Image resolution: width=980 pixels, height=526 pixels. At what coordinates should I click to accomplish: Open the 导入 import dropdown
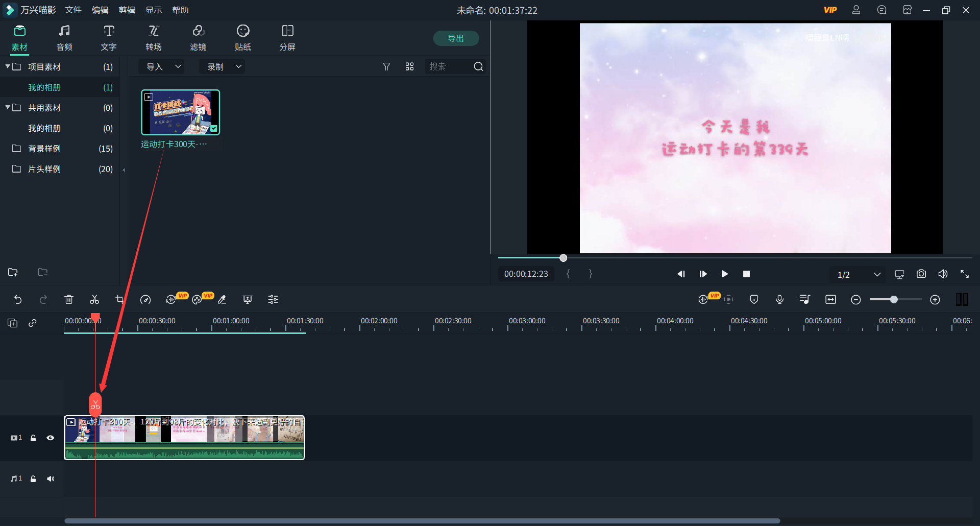pyautogui.click(x=163, y=67)
